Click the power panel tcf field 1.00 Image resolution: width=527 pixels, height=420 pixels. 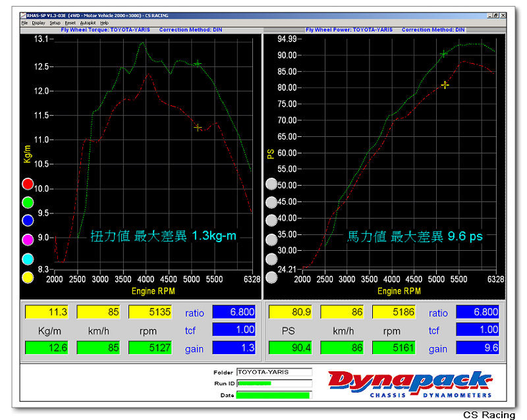point(478,329)
